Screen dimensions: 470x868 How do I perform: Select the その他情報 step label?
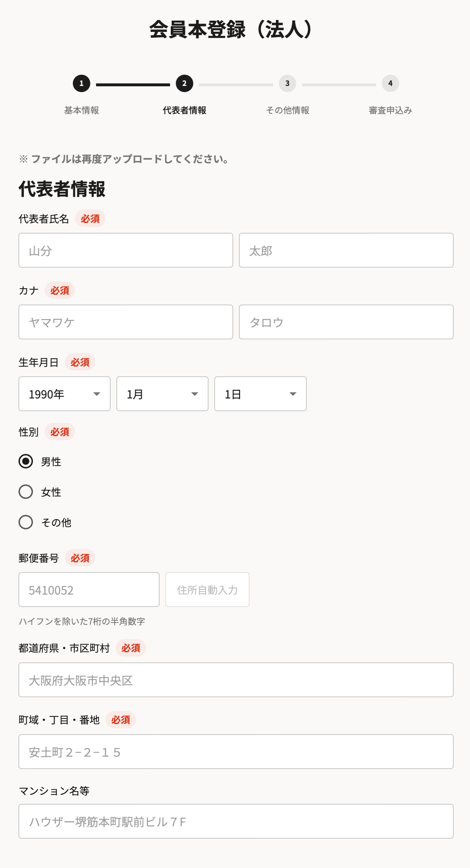click(x=288, y=110)
